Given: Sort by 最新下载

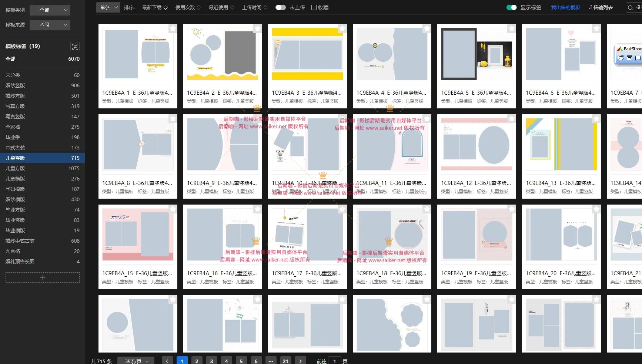Looking at the screenshot, I should [x=155, y=7].
